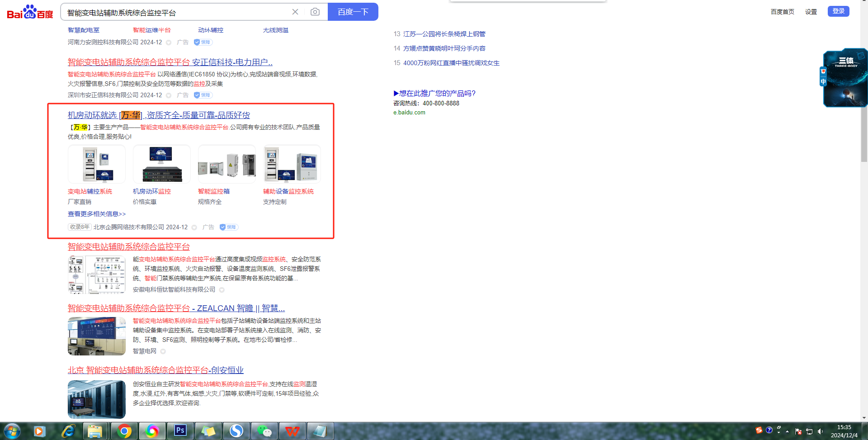Click the ZEALCAN result control room thumbnail
This screenshot has width=868, height=440.
[x=97, y=336]
